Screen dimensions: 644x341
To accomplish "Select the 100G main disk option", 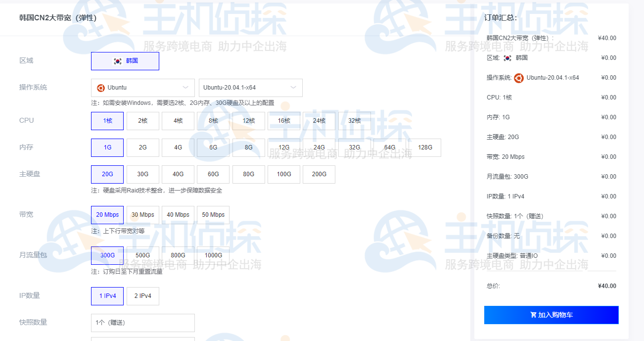I will (284, 174).
